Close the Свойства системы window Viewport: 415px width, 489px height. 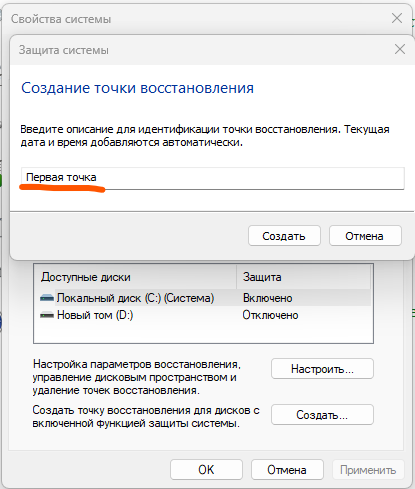pyautogui.click(x=397, y=18)
